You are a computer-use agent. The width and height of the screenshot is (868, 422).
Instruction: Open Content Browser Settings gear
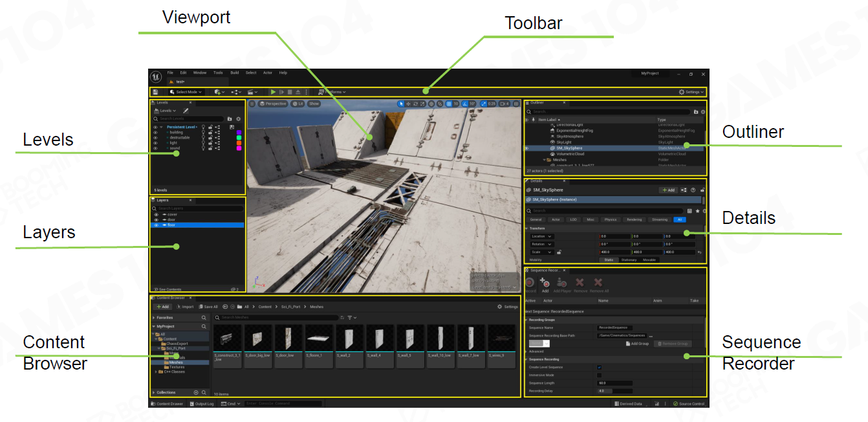tap(507, 307)
